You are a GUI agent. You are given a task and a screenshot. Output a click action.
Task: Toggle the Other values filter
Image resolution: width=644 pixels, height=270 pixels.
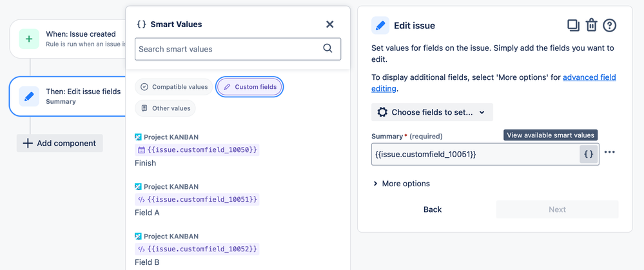coord(166,108)
